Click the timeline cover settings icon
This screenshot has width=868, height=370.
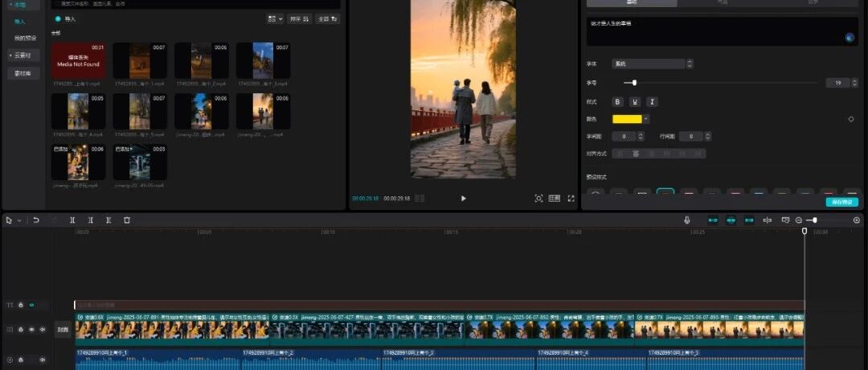[x=785, y=220]
